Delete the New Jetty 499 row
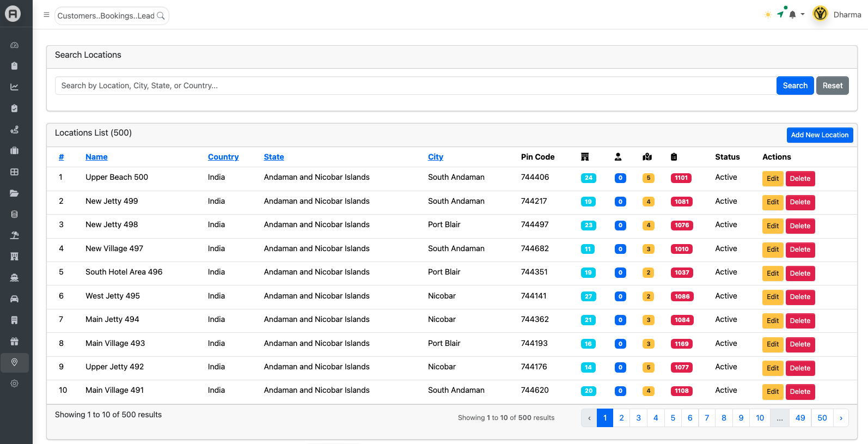 (800, 202)
